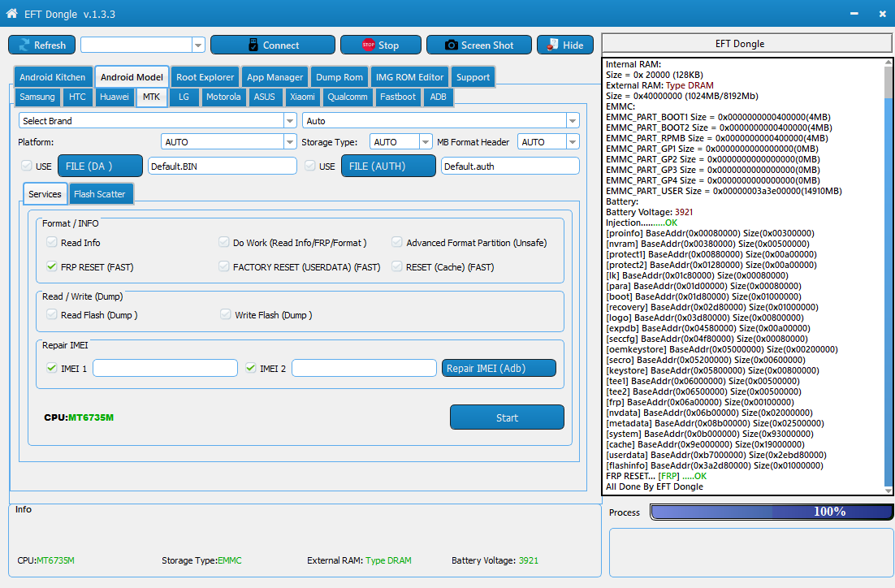Select the HTC brand tab
The height and width of the screenshot is (588, 895).
tap(78, 97)
